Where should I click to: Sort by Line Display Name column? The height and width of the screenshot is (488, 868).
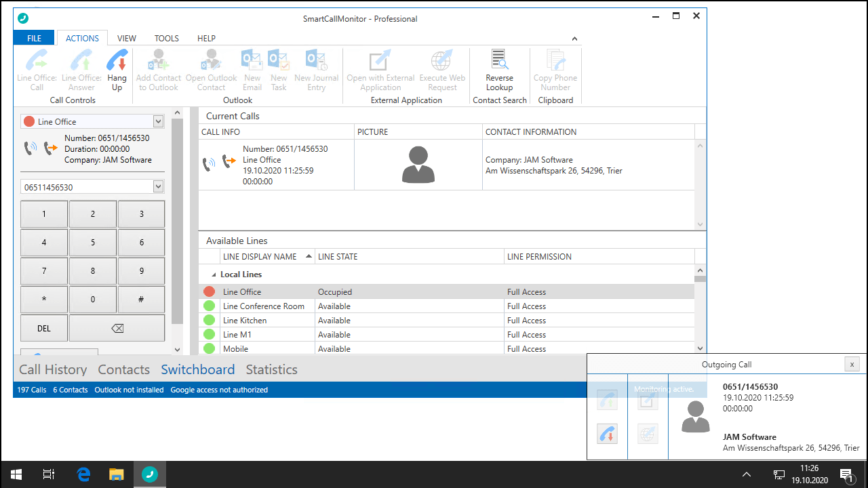click(x=268, y=256)
